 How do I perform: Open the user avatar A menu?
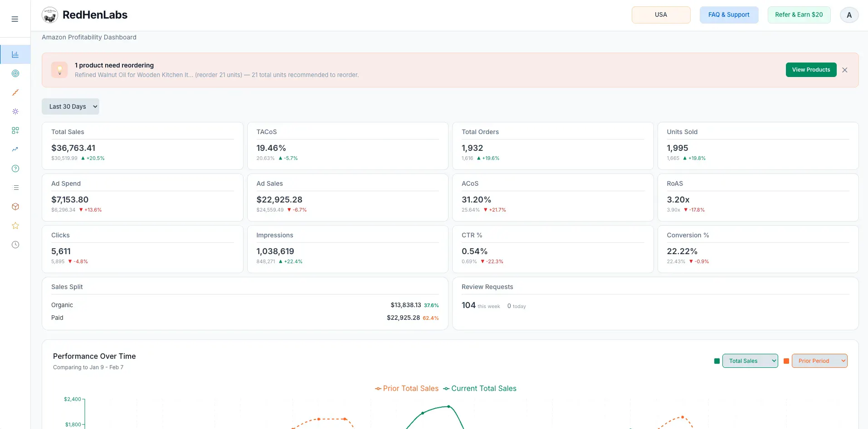[849, 15]
